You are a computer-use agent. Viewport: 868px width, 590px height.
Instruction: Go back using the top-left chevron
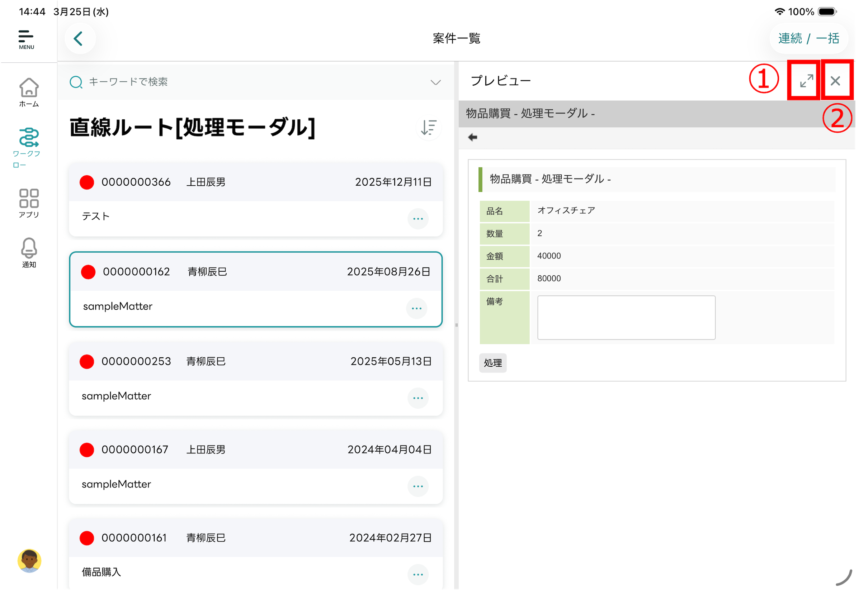click(80, 38)
